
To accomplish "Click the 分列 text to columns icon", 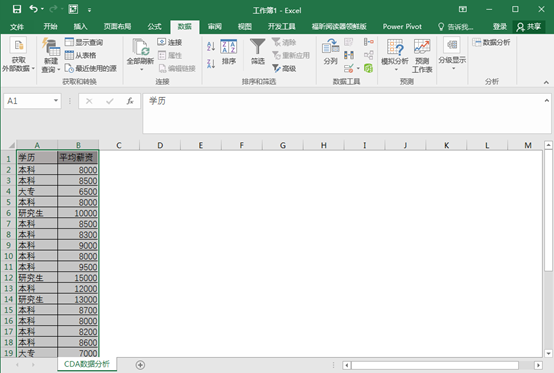I will click(x=330, y=52).
